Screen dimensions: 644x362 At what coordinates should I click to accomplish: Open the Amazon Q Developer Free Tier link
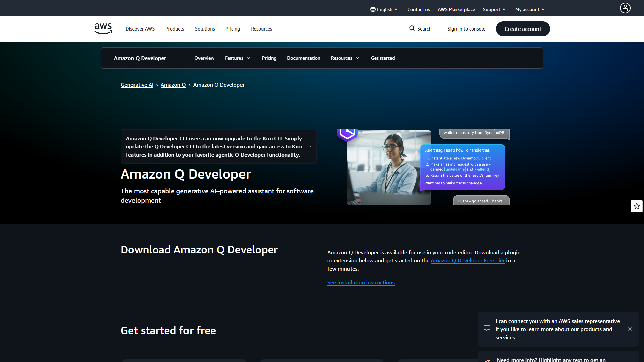(x=468, y=260)
